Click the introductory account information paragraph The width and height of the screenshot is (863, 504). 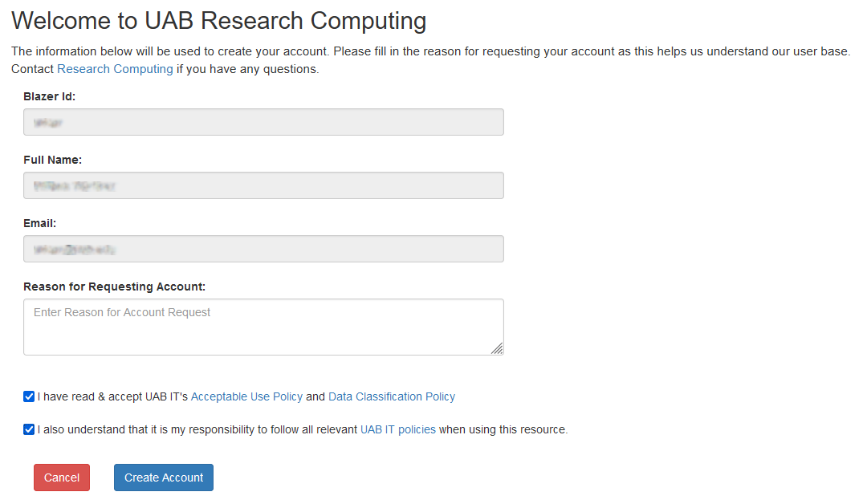pyautogui.click(x=429, y=51)
